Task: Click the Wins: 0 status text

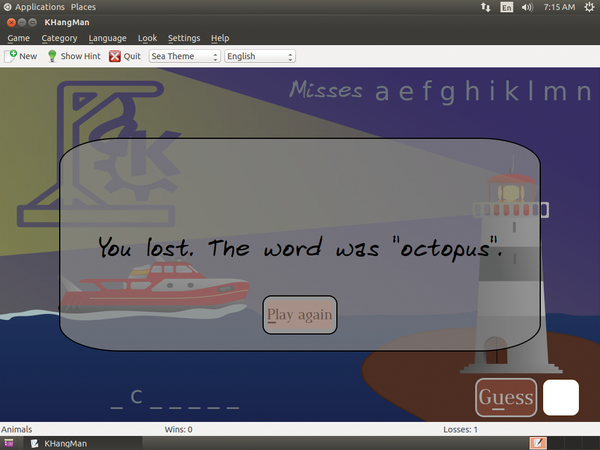Action: [x=178, y=429]
